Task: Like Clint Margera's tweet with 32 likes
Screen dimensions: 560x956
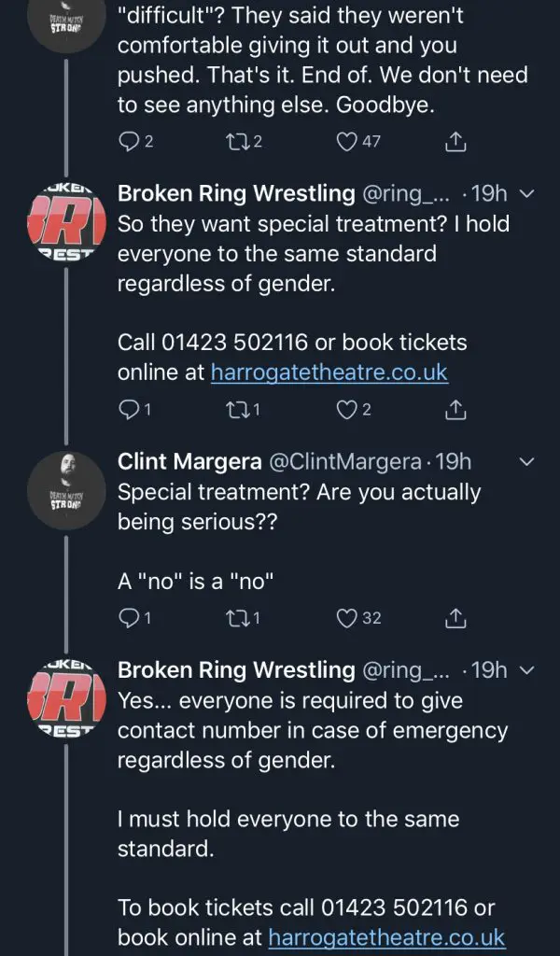Action: 347,618
